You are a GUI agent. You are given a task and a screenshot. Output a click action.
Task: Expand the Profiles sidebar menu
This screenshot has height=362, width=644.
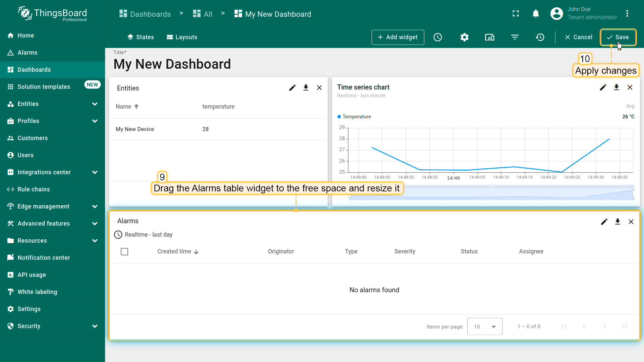click(52, 121)
